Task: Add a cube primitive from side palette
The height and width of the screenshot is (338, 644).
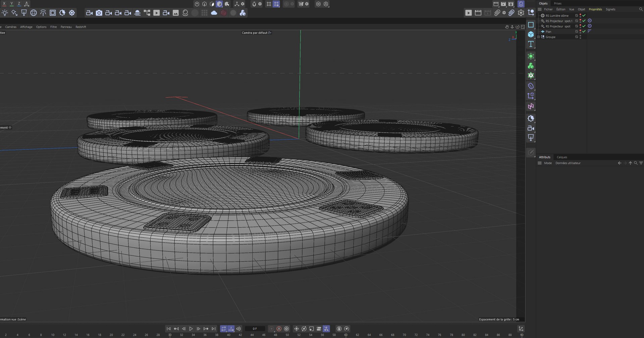Action: point(531,34)
